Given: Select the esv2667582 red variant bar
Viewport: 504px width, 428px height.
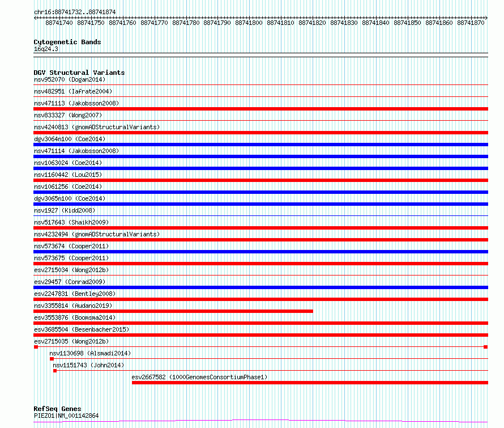Looking at the screenshot, I should 310,383.
